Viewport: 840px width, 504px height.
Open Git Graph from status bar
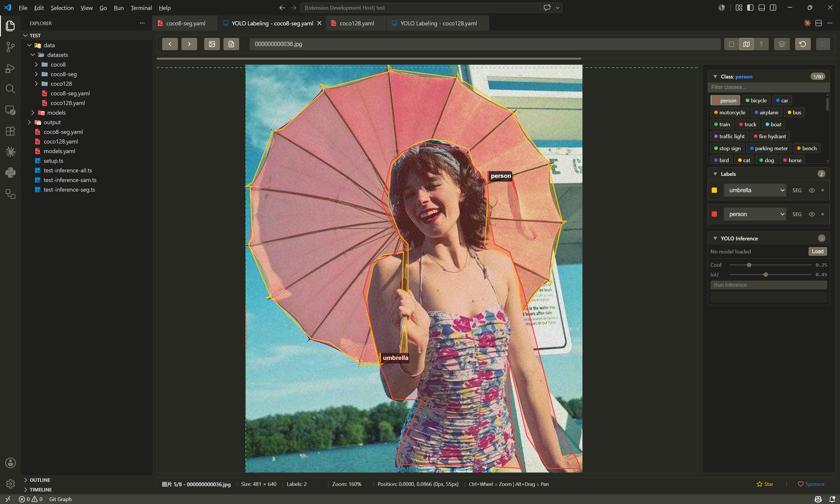[60, 499]
